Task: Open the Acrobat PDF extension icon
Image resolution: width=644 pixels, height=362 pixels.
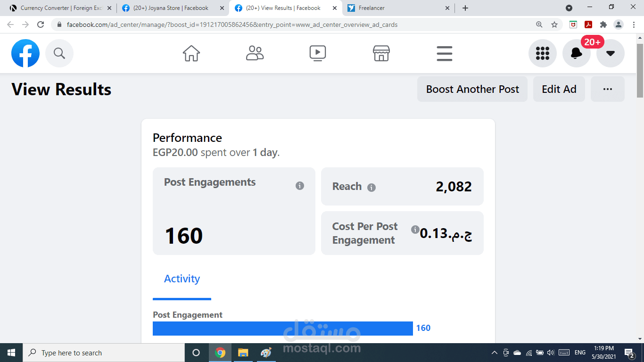Action: coord(588,25)
